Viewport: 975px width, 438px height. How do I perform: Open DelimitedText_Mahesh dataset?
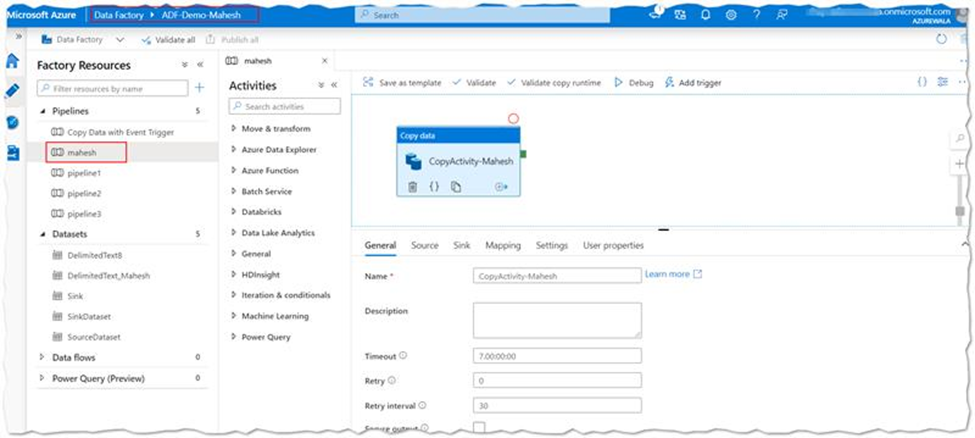tap(108, 275)
